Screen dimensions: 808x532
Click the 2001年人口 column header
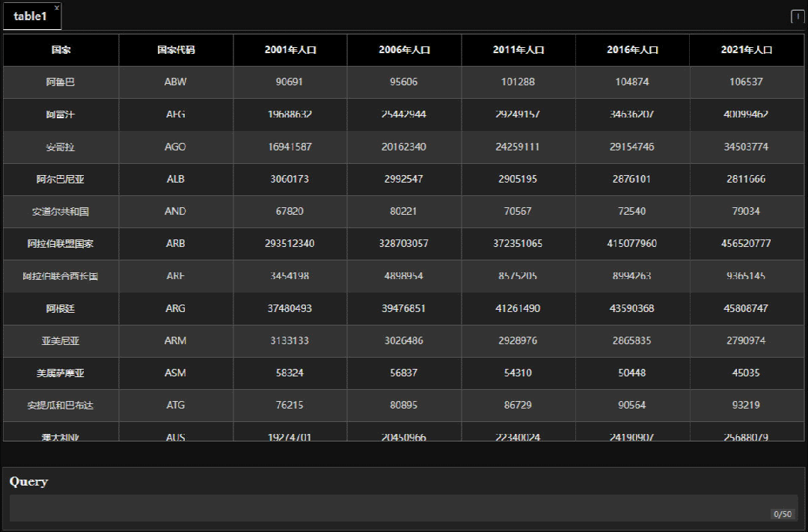290,50
